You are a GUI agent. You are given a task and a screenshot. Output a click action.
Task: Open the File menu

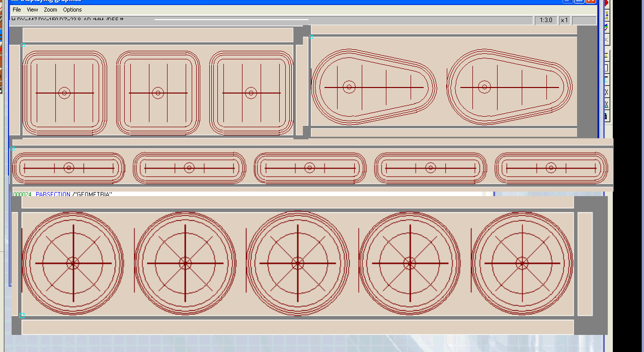17,10
